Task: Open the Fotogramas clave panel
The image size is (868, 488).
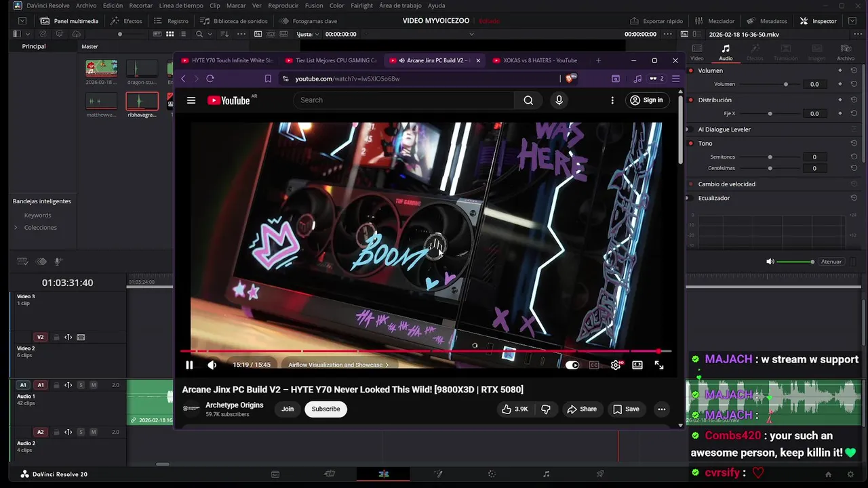Action: (309, 21)
